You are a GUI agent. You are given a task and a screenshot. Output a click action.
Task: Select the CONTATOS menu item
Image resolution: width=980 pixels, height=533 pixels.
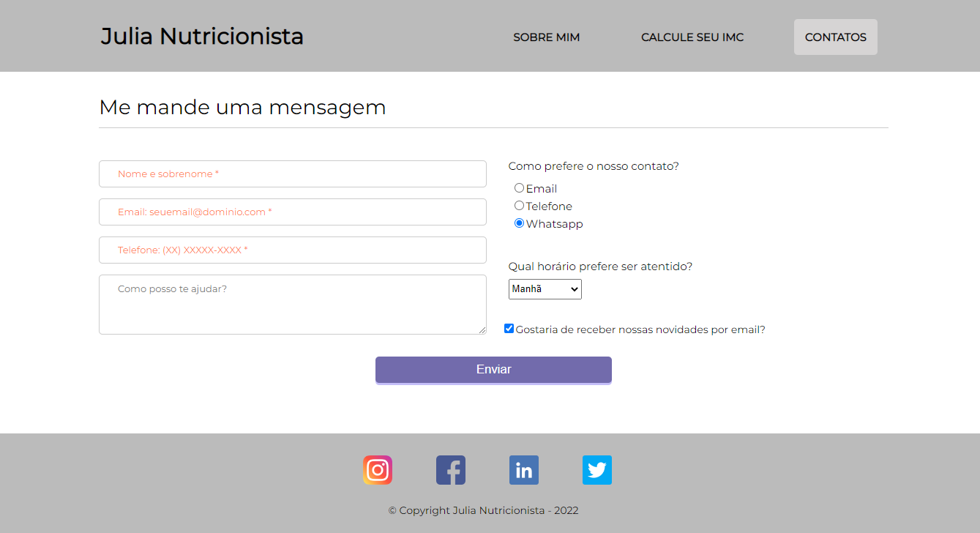point(835,37)
